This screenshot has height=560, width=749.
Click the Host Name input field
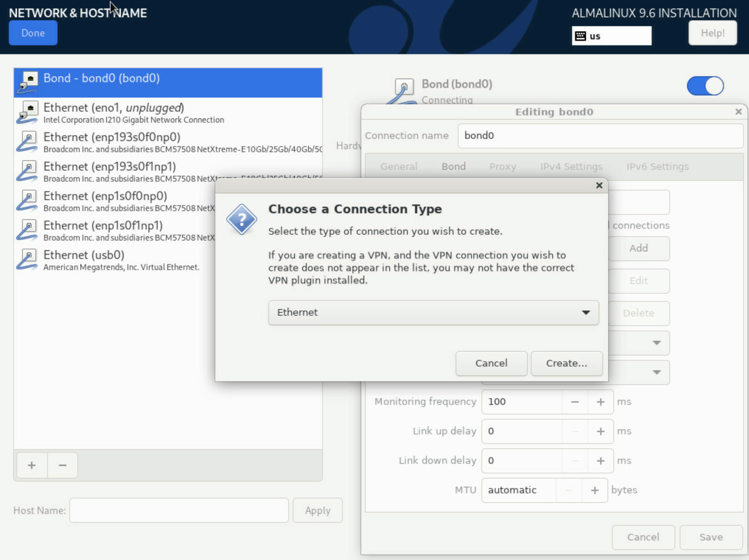[x=179, y=510]
